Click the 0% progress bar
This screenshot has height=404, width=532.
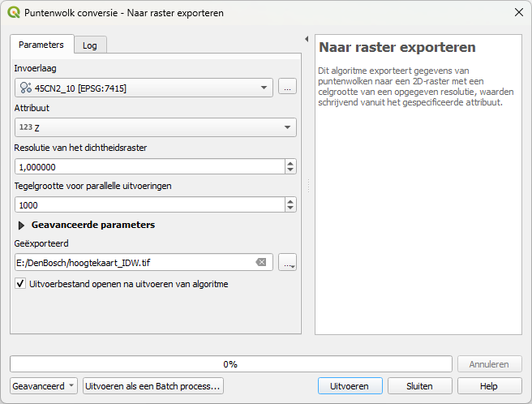[230, 364]
